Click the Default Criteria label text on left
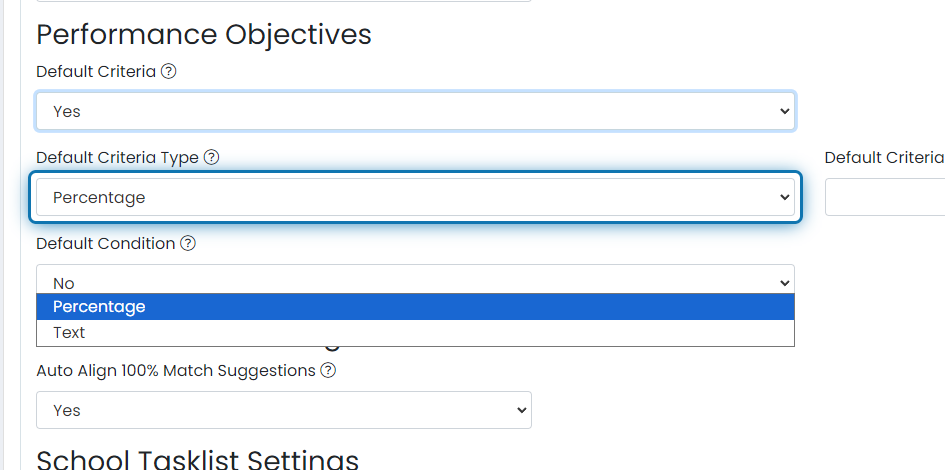This screenshot has width=945, height=470. pos(96,72)
